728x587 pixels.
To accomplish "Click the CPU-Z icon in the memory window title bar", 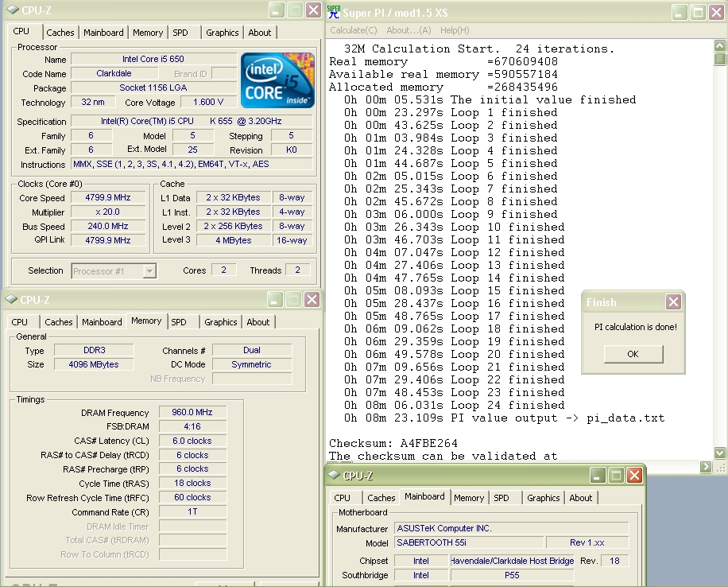I will click(x=11, y=300).
